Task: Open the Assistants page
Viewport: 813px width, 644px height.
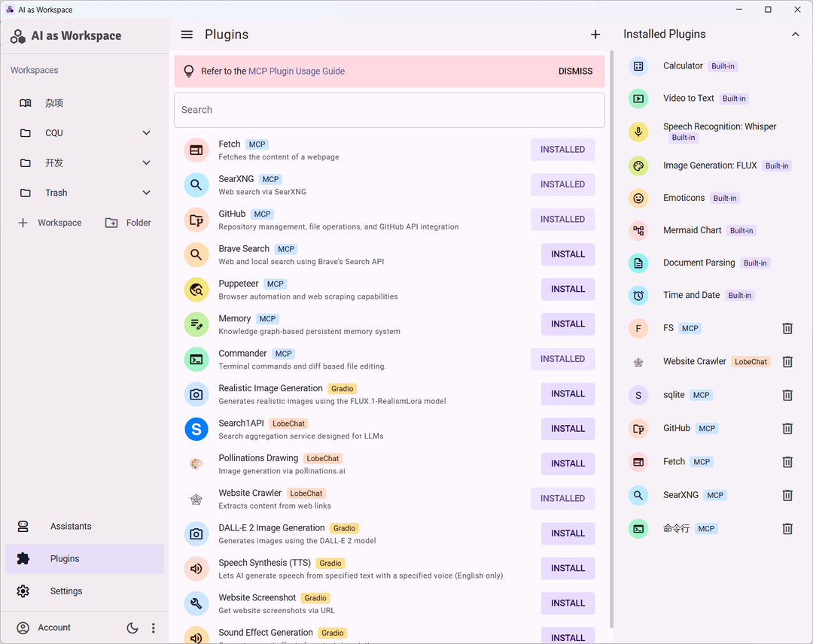Action: (x=71, y=527)
